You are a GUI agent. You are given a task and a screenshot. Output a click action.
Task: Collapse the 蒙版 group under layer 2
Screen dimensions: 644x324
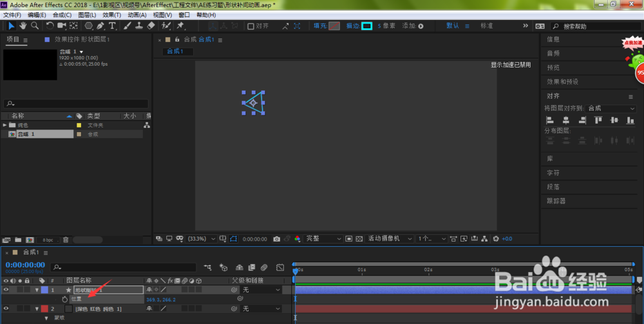(x=46, y=318)
